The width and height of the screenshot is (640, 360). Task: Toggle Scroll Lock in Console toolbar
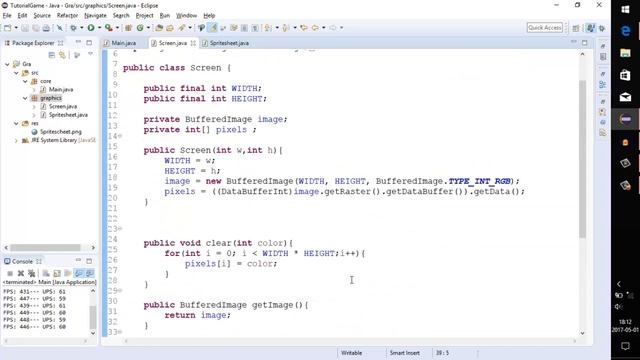(57, 273)
